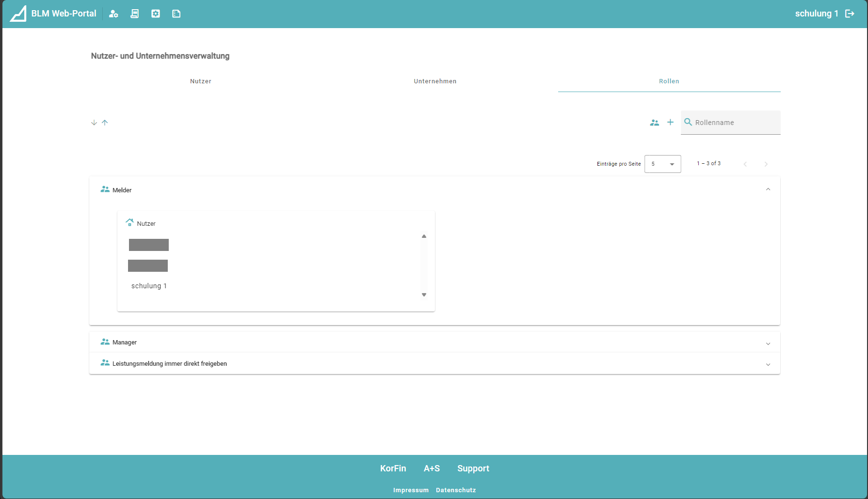
Task: Open entries per page dropdown
Action: tap(662, 164)
